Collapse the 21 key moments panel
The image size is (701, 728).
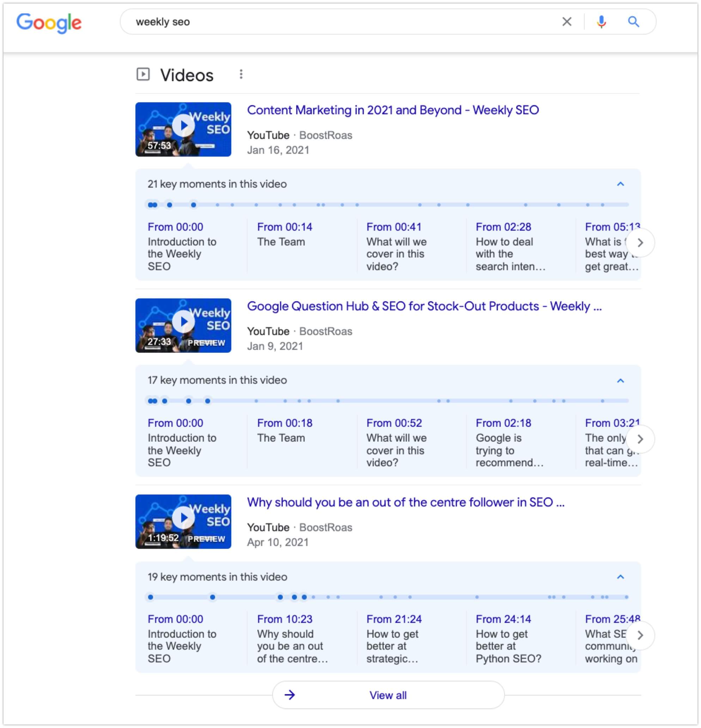pos(621,184)
